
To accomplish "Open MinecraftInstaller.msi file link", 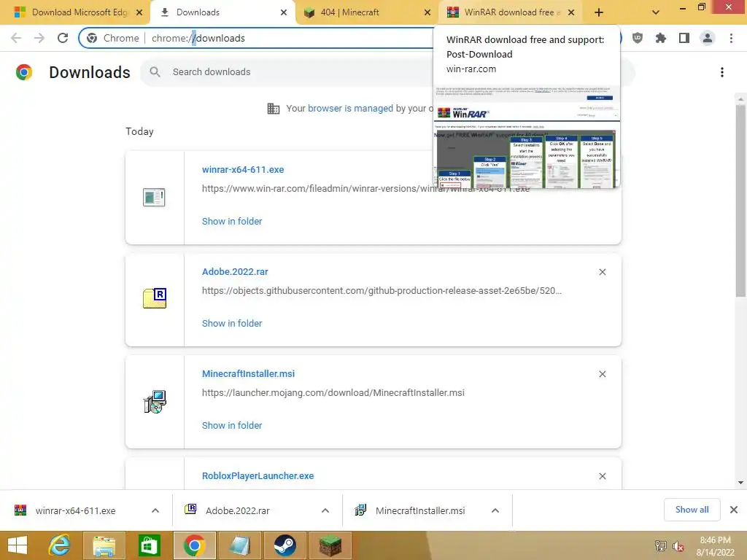I will (248, 374).
